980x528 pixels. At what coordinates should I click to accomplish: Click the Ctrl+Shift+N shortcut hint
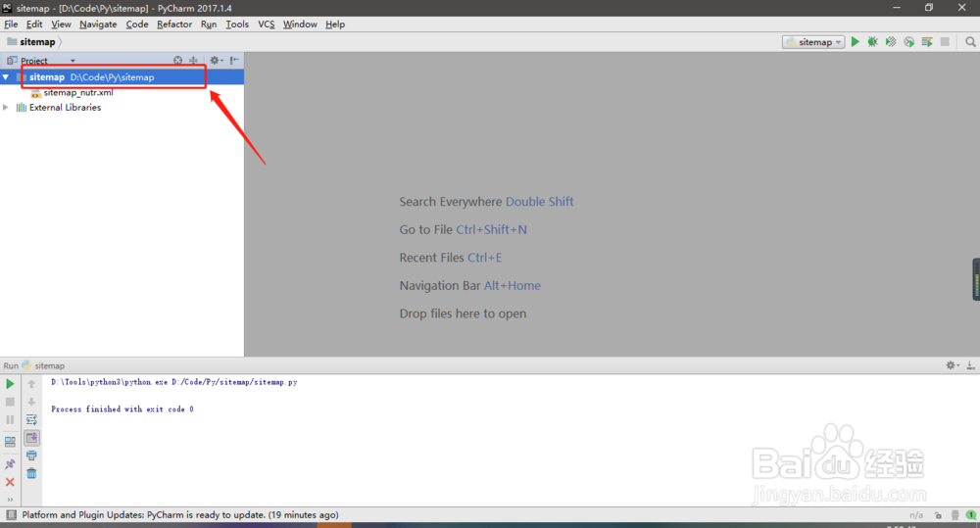[x=491, y=230]
